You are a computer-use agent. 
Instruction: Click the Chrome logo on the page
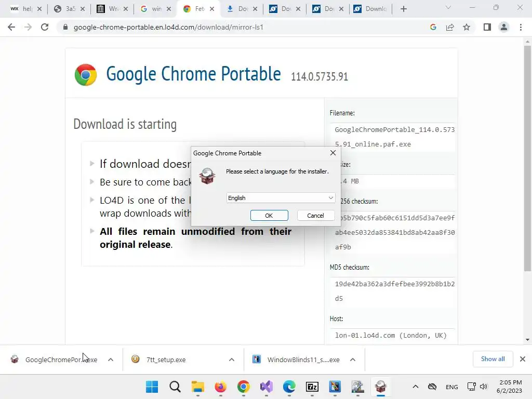86,75
